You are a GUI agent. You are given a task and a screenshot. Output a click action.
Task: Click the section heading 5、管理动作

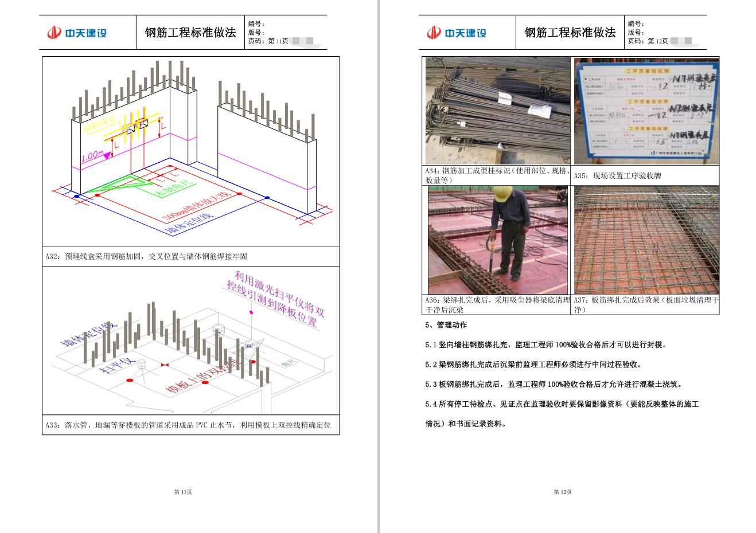pos(446,325)
